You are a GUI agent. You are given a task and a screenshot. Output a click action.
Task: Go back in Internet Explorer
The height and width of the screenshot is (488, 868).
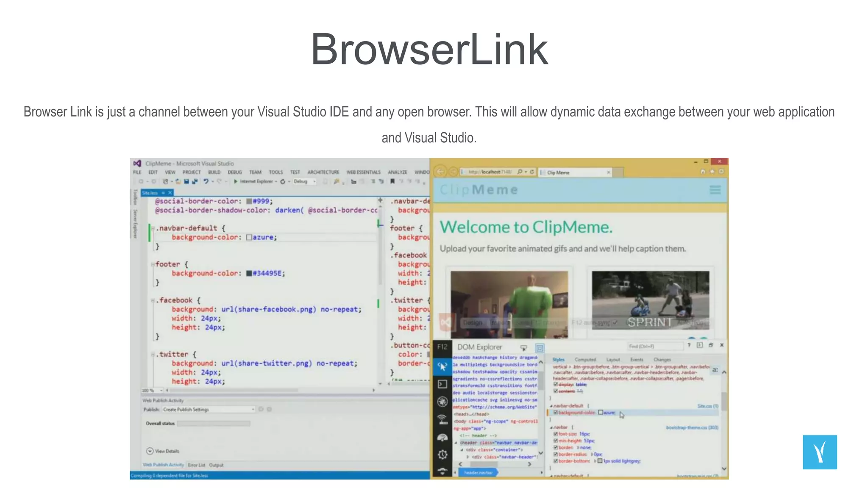click(x=441, y=172)
